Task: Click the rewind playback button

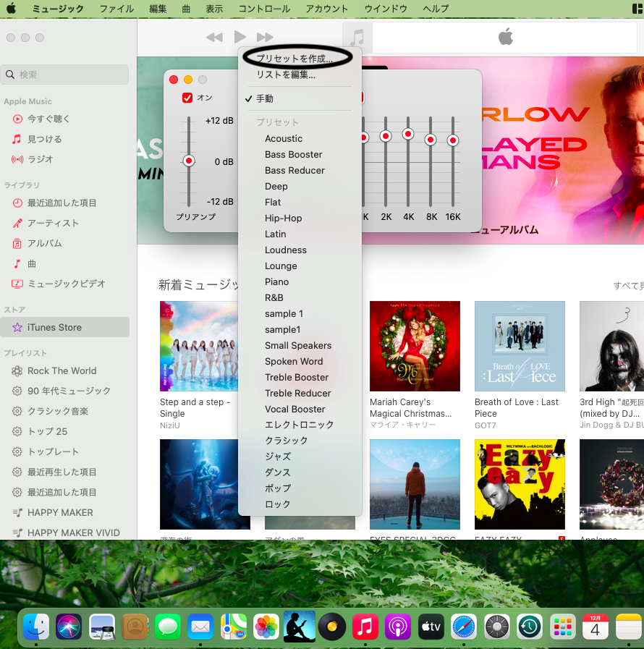Action: tap(214, 37)
